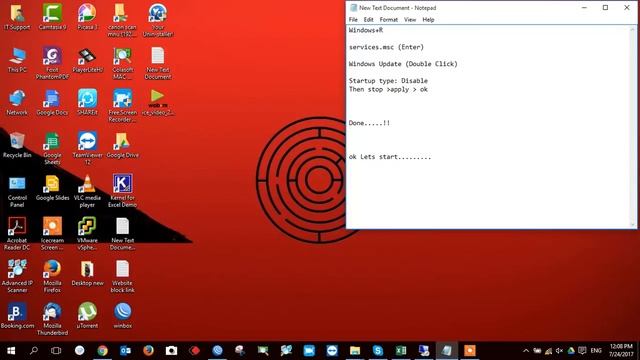Select the TeamViewer 12 desktop icon
The height and width of the screenshot is (360, 640).
pos(87,149)
